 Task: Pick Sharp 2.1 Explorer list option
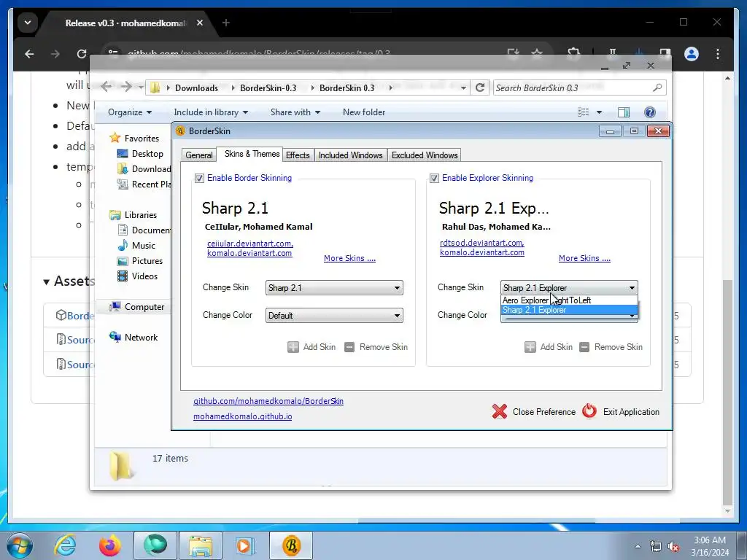point(569,310)
